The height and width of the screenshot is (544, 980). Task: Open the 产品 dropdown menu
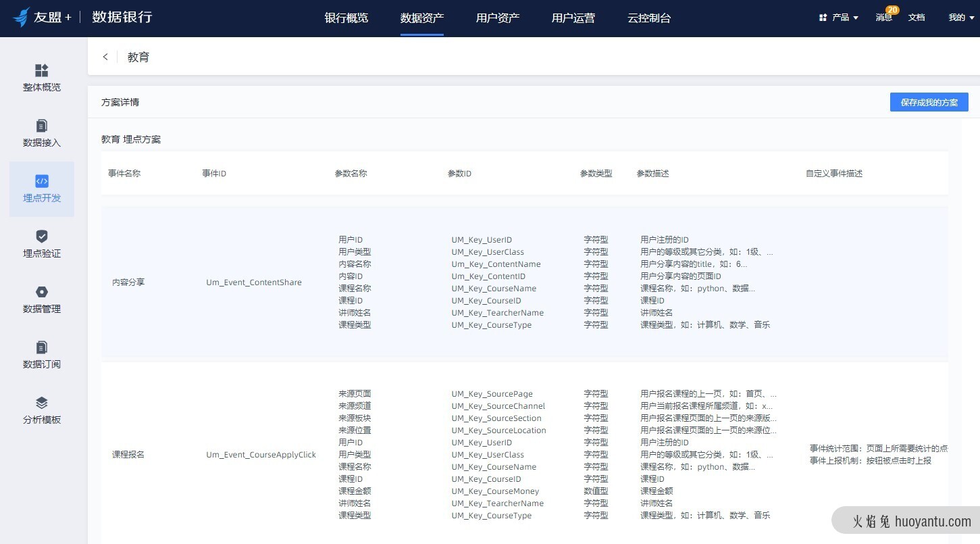click(839, 18)
